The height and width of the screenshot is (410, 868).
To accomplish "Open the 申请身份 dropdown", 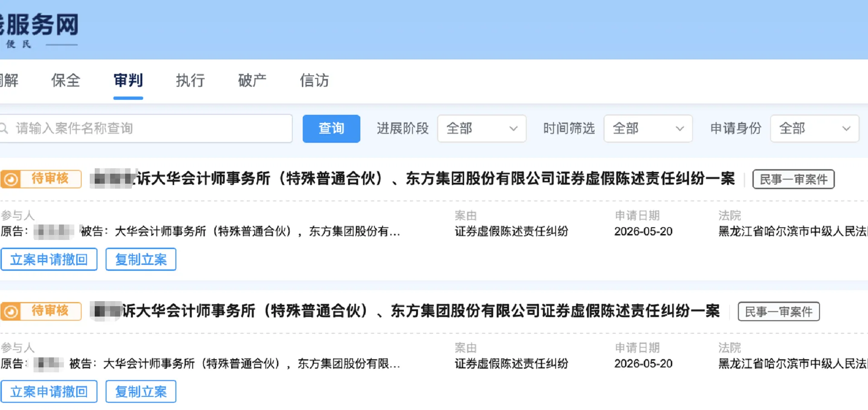I will pos(815,128).
